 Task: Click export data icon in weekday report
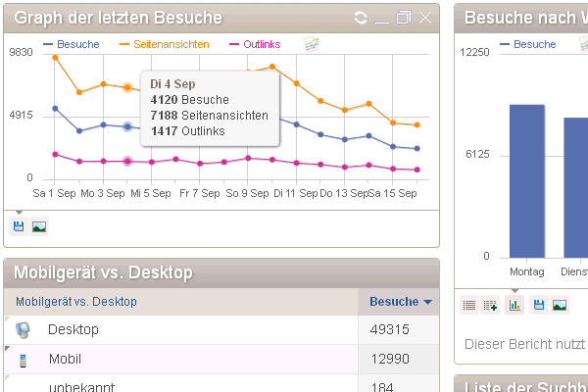coord(539,306)
